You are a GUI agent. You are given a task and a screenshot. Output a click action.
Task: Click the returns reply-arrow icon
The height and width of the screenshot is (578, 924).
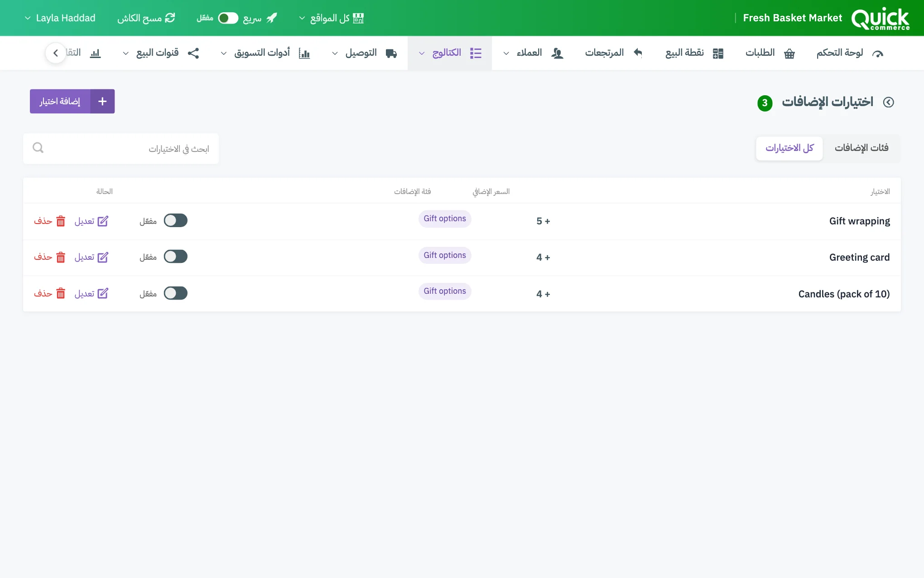click(638, 53)
